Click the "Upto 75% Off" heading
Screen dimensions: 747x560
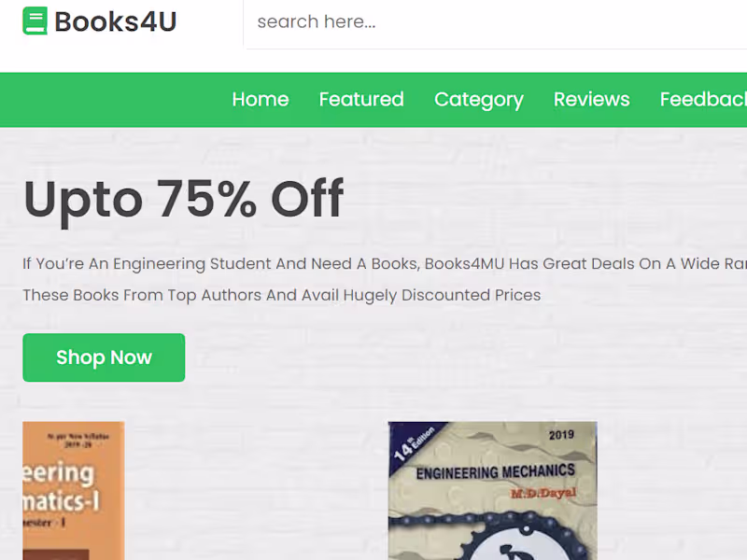pos(183,199)
